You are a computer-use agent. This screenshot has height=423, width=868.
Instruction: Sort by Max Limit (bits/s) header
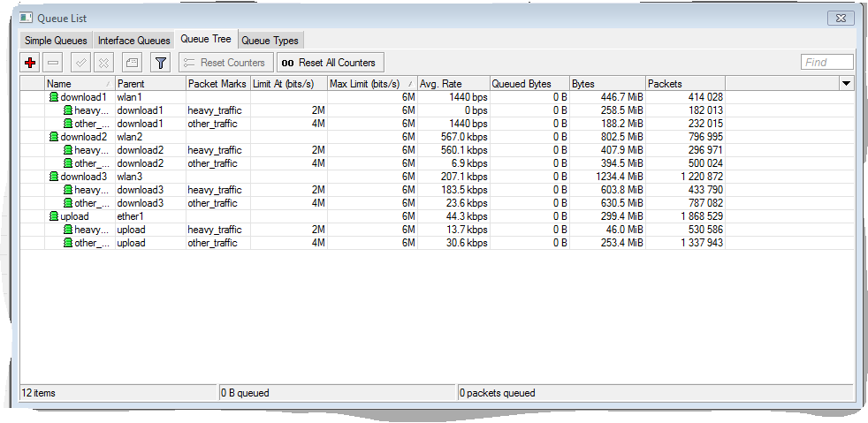(372, 84)
